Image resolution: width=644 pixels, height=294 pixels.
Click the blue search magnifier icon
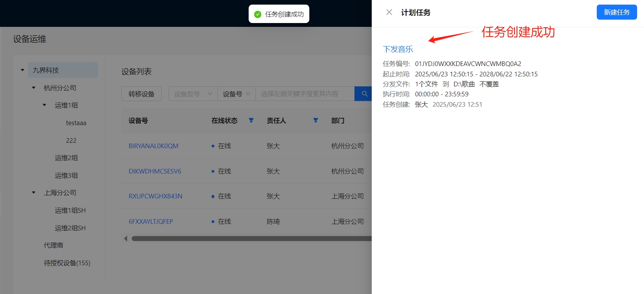pyautogui.click(x=364, y=94)
